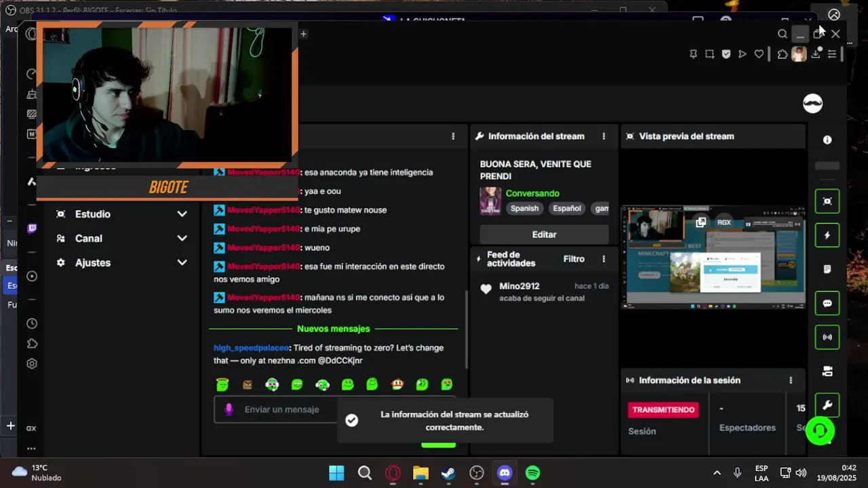Image resolution: width=868 pixels, height=488 pixels.
Task: Open the green headset support bubble
Action: [x=820, y=431]
